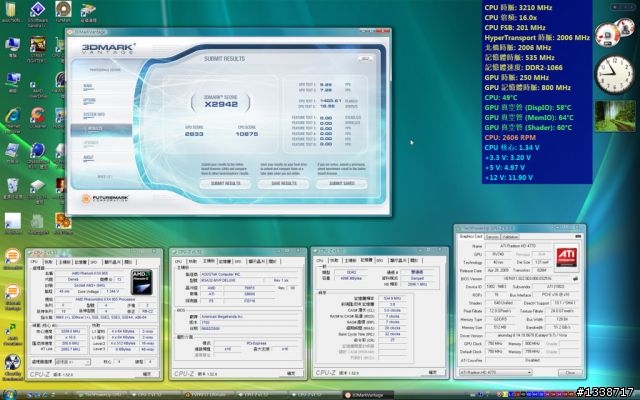Open 記憶體 tab in left CPU-Z window
The height and width of the screenshot is (400, 640).
pos(80,262)
